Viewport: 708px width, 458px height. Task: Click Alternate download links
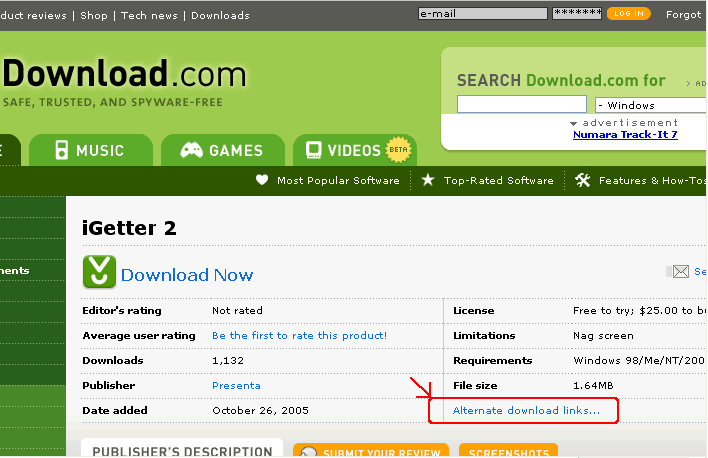pos(526,410)
